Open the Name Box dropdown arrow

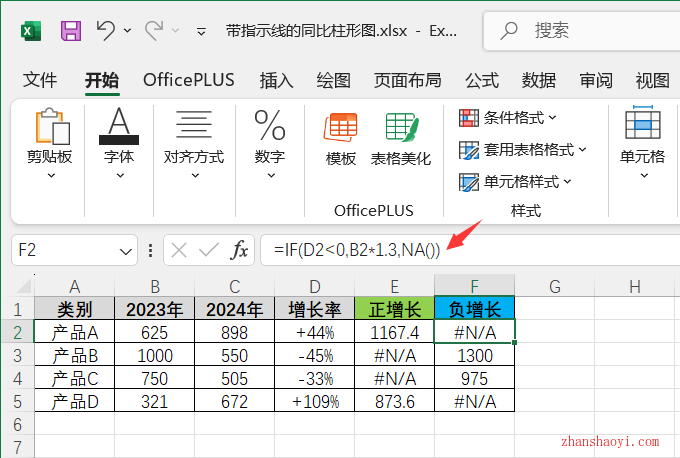[126, 251]
